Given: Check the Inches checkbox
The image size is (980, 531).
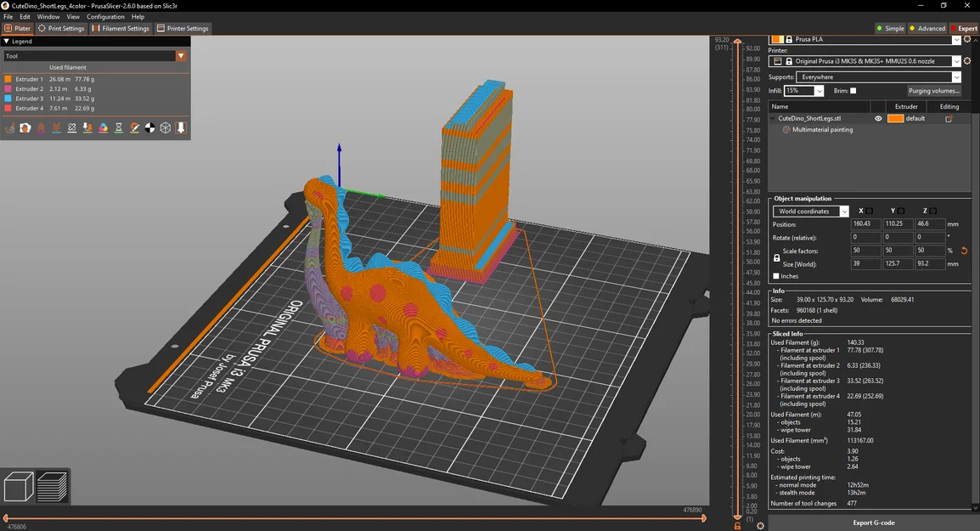Looking at the screenshot, I should coord(776,276).
